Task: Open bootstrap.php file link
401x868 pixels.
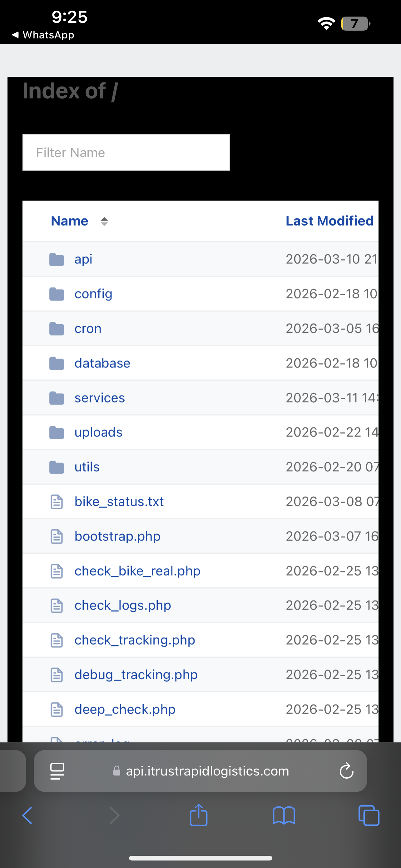Action: [117, 536]
